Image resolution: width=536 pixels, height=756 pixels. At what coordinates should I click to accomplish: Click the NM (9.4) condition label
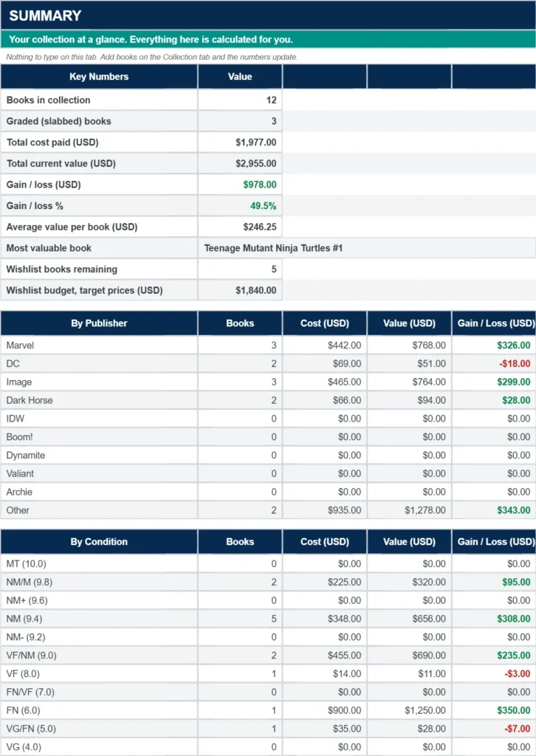coord(24,619)
